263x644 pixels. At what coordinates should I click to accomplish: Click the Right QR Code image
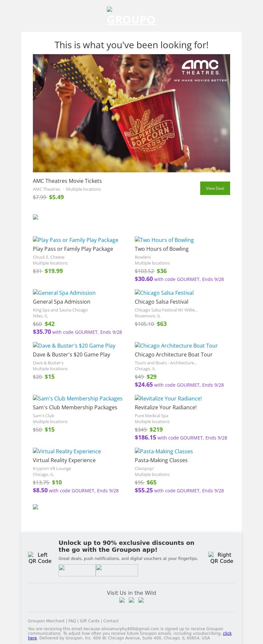click(222, 558)
